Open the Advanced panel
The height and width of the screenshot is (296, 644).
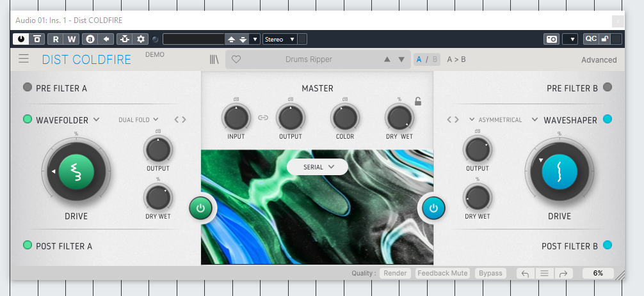pos(599,60)
